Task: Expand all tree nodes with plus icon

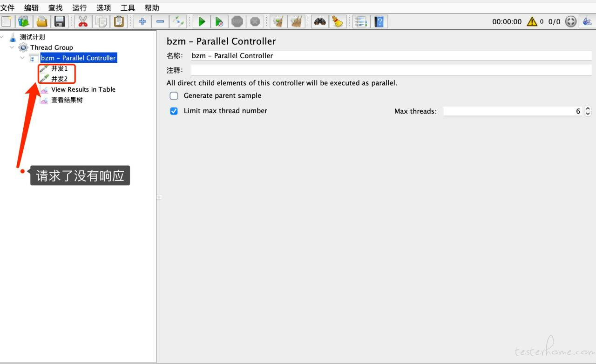Action: (142, 21)
